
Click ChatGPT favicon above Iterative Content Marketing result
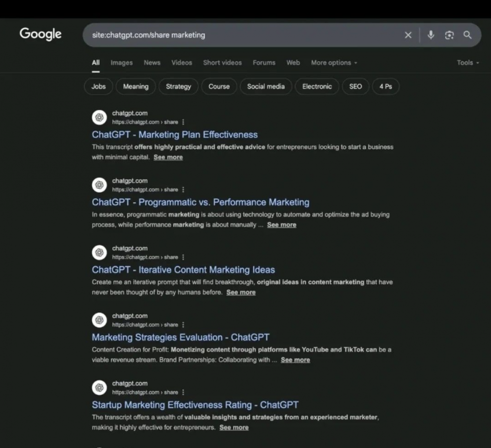99,253
